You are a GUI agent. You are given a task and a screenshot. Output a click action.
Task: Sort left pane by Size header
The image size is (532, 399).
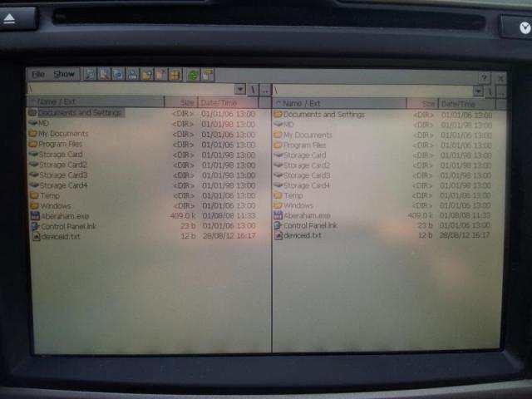tap(181, 102)
